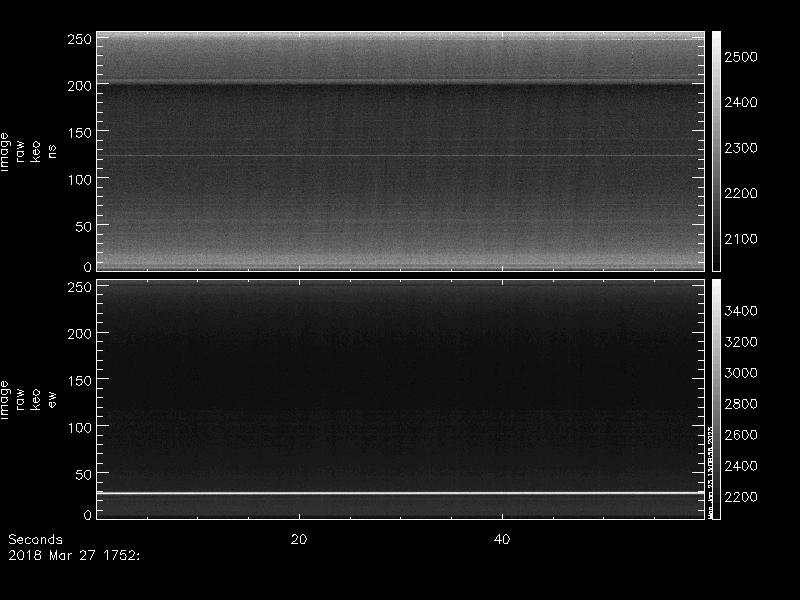Click the 'Seconds' x-axis label
The width and height of the screenshot is (800, 600).
click(35, 539)
